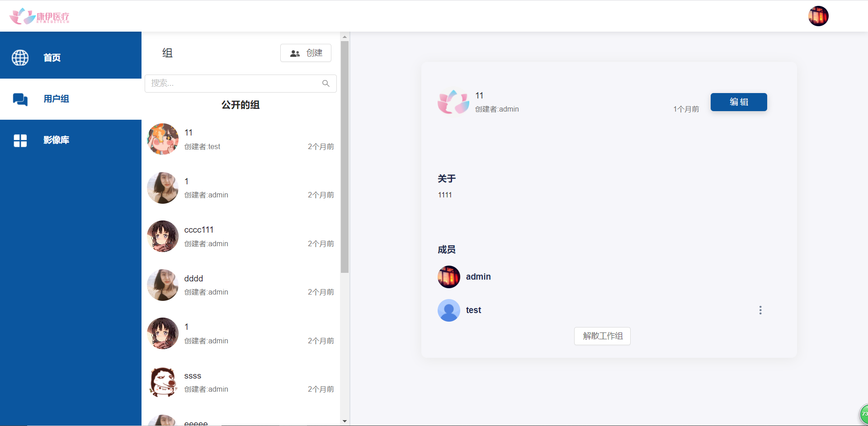Open the three-dot menu beside test member

760,310
